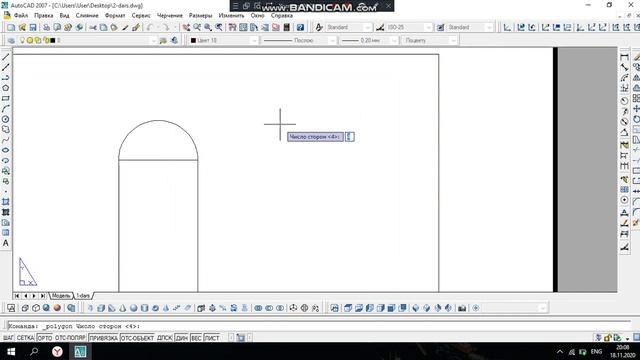Image resolution: width=640 pixels, height=360 pixels.
Task: Toggle layer on/off lightbulb icon
Action: pyautogui.click(x=22, y=40)
